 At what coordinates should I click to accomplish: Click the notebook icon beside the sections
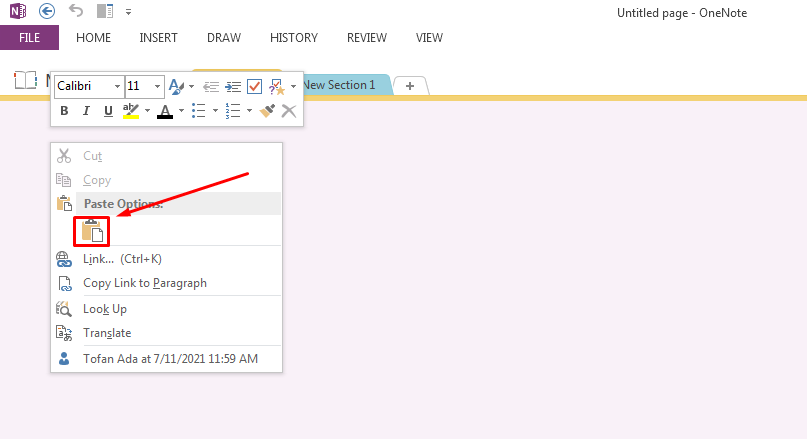25,80
